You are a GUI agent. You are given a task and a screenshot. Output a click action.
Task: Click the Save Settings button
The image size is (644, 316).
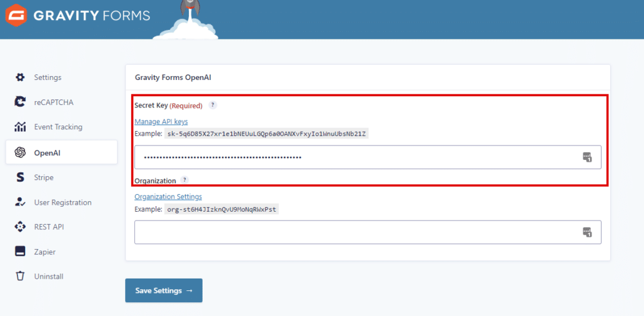(164, 290)
